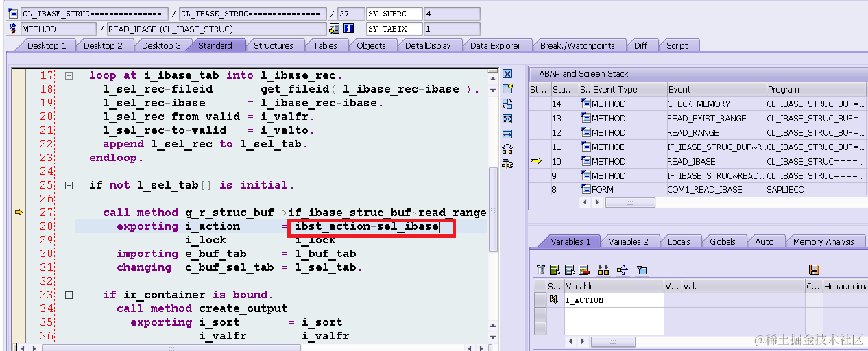The height and width of the screenshot is (351, 868).
Task: Collapse the loop block at line 17
Action: (x=69, y=75)
